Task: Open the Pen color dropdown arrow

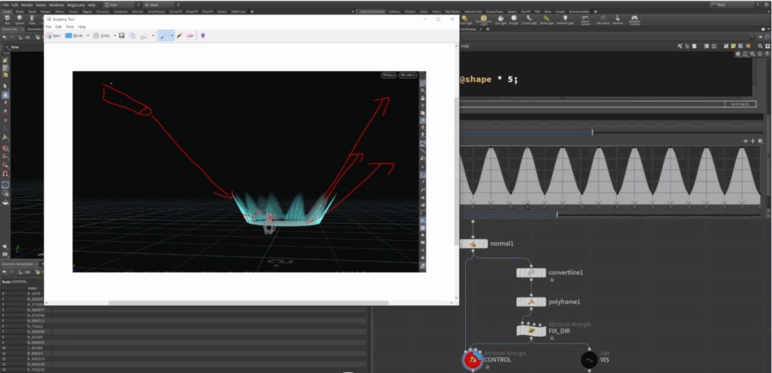Action: click(172, 35)
